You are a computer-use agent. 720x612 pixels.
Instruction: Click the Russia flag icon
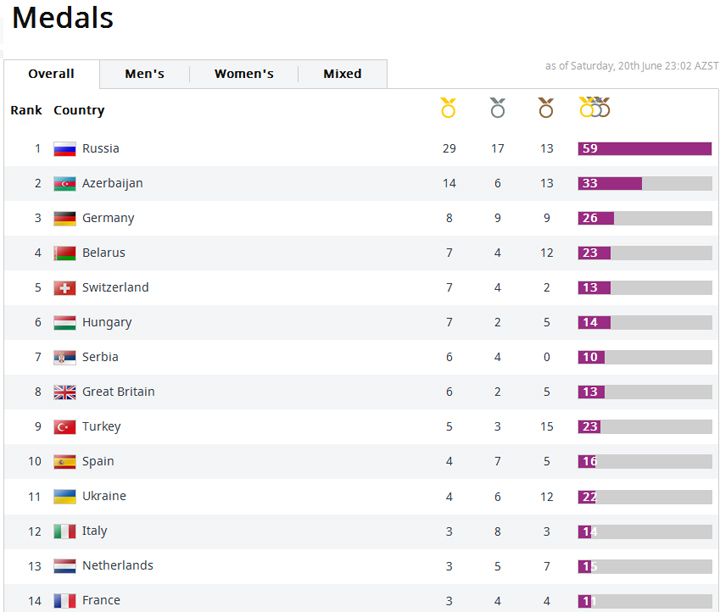(65, 149)
